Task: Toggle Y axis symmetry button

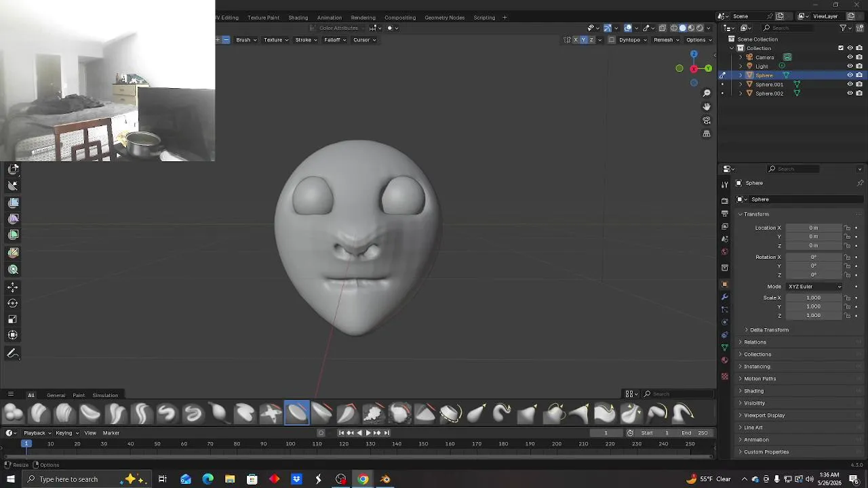Action: coord(583,40)
